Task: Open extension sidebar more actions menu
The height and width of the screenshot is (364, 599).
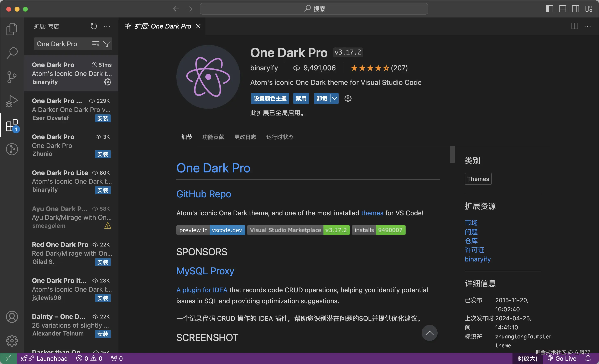Action: click(x=107, y=26)
